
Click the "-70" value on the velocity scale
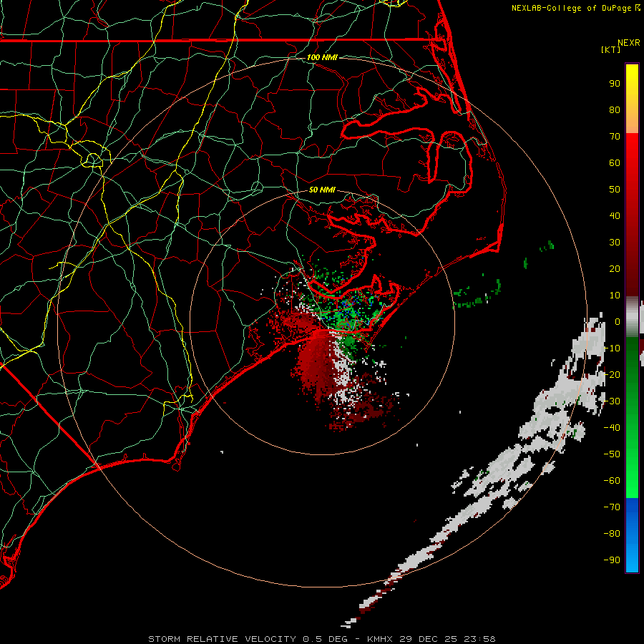pos(612,507)
